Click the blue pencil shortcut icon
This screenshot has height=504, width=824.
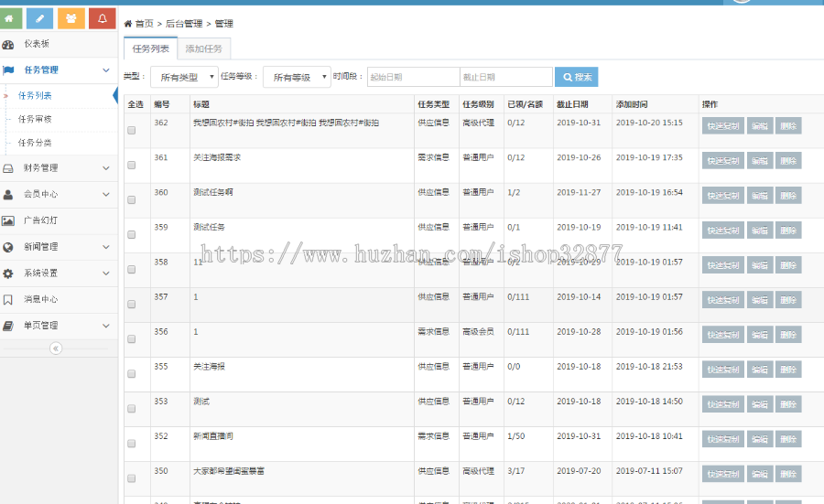click(39, 19)
